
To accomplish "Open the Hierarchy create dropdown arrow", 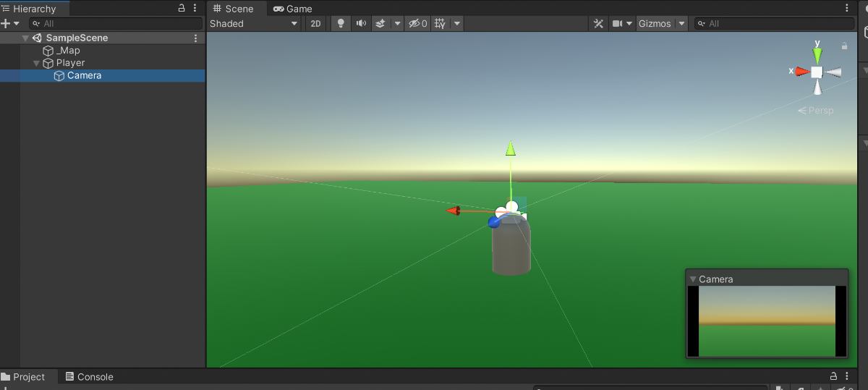I will pyautogui.click(x=17, y=23).
